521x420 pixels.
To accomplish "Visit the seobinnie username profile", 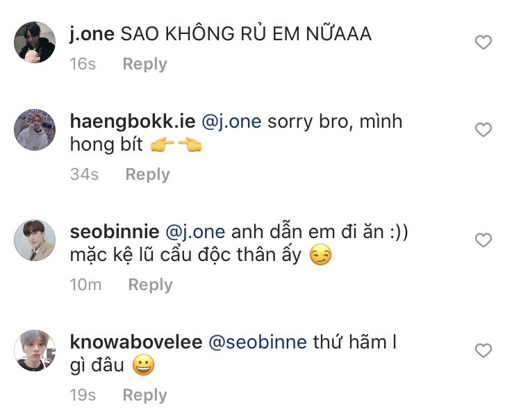I will [115, 232].
